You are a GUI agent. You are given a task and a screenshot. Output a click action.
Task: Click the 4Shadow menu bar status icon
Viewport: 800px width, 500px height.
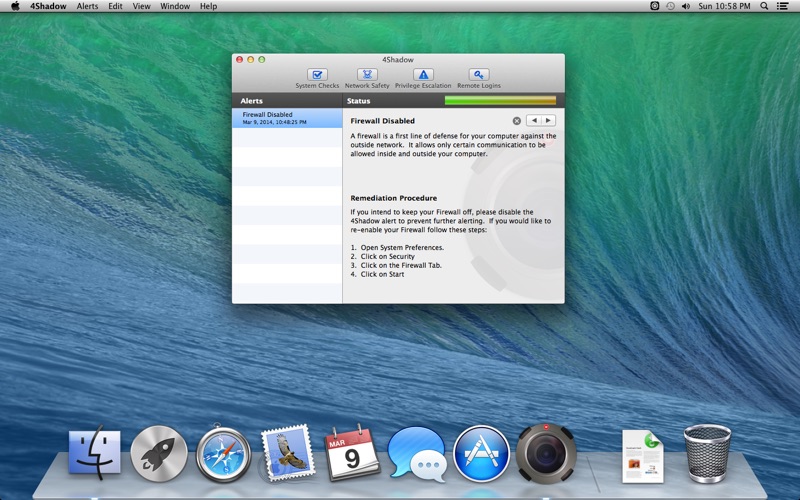655,6
